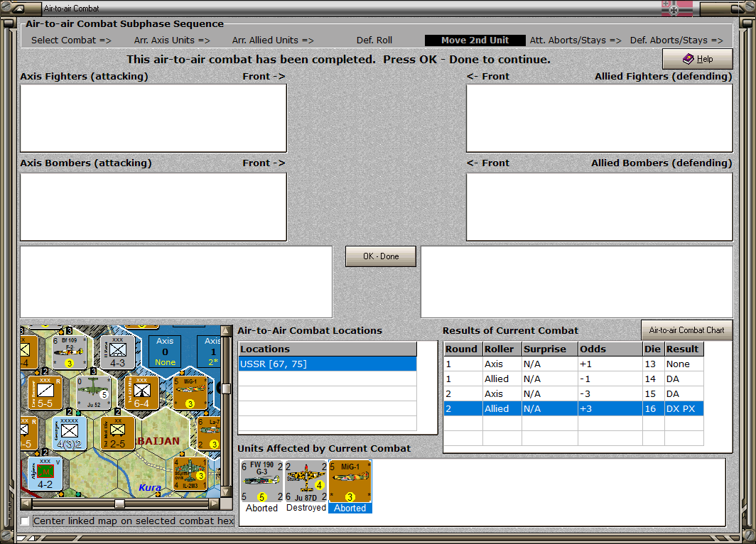Viewport: 756px width, 544px height.
Task: Click the German flag icon in title bar
Action: tap(677, 9)
